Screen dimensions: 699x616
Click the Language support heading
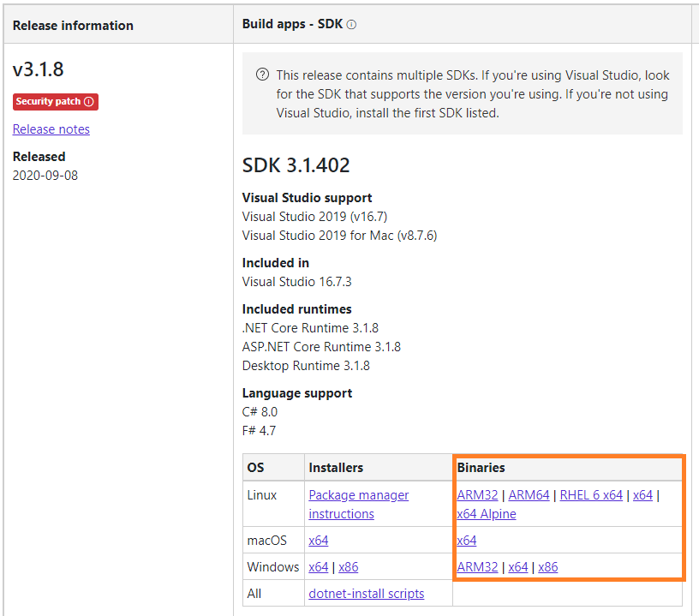297,393
